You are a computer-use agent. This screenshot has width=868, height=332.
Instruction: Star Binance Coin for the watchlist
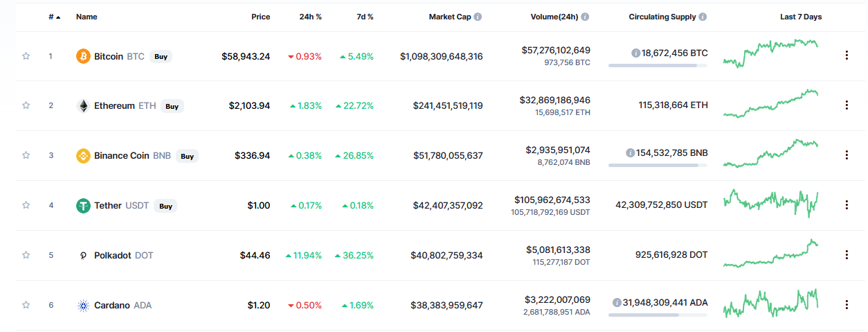pyautogui.click(x=26, y=155)
